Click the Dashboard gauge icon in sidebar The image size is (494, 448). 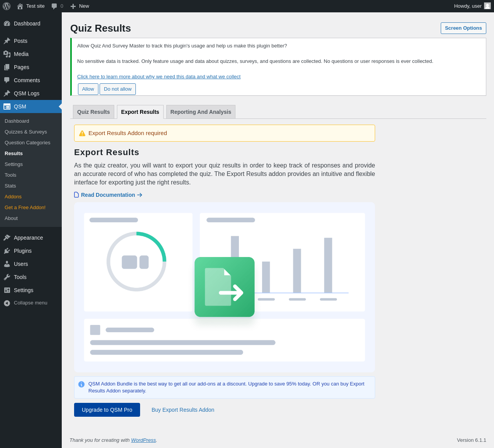click(x=7, y=24)
